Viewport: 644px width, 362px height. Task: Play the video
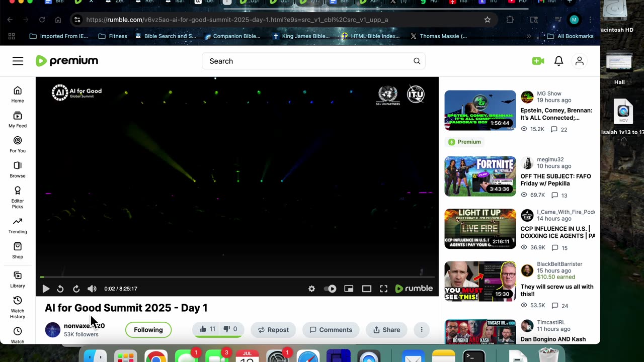pos(46,289)
